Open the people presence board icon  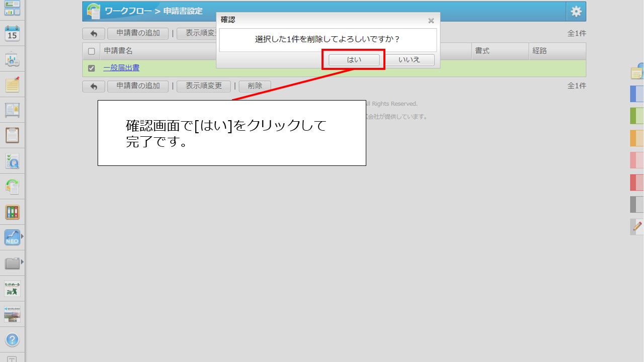coord(12,59)
